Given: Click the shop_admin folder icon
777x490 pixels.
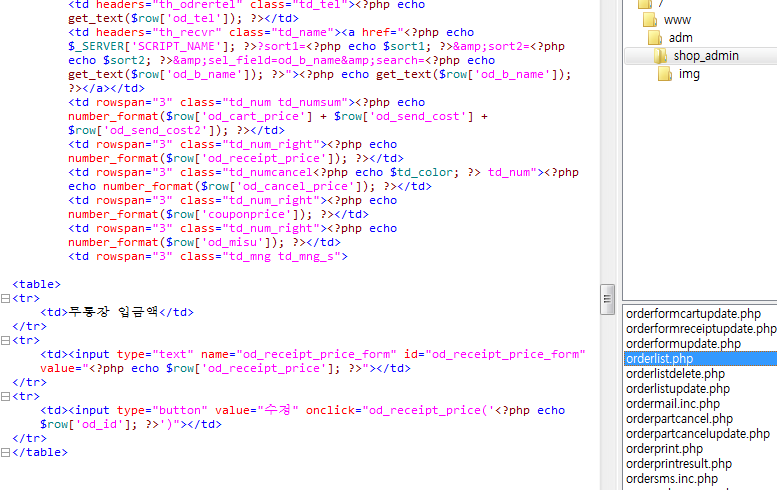Looking at the screenshot, I should click(661, 56).
